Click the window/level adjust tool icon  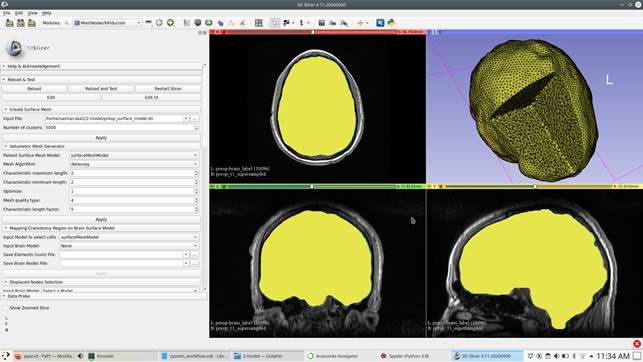tap(286, 23)
